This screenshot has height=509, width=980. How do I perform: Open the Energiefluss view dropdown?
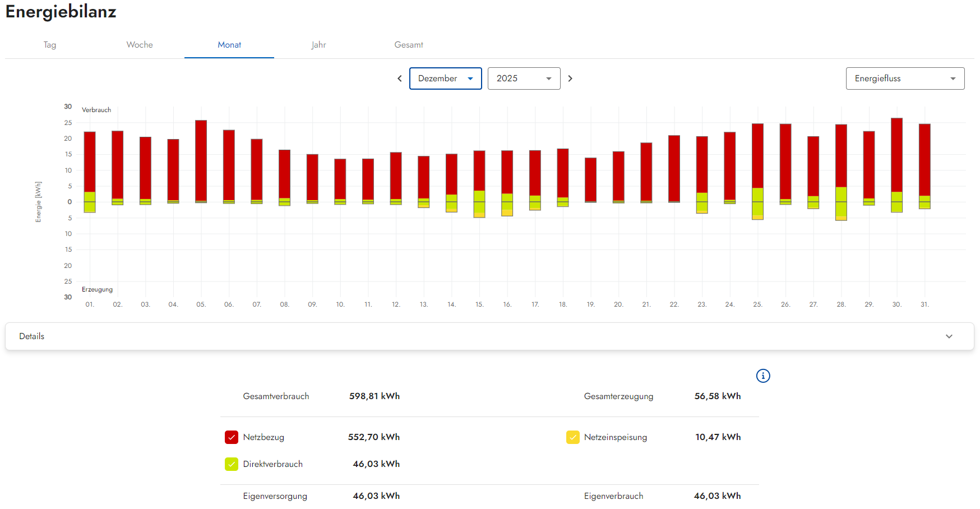[x=905, y=78]
